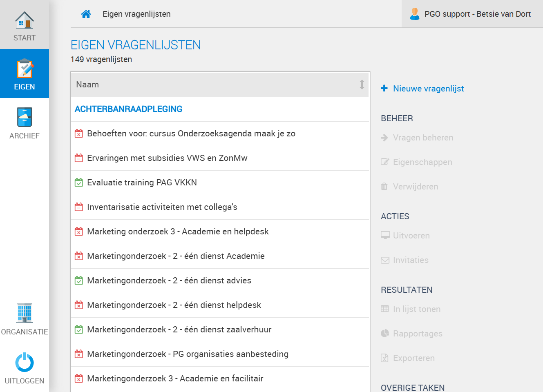This screenshot has width=543, height=392.
Task: Click the Vragen beheren arrow icon
Action: click(384, 138)
